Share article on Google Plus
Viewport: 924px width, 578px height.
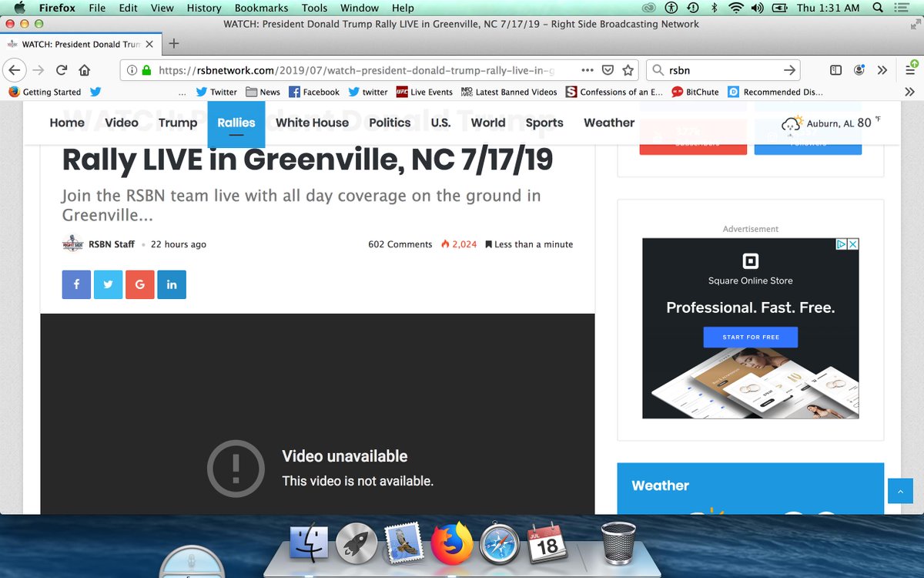140,284
